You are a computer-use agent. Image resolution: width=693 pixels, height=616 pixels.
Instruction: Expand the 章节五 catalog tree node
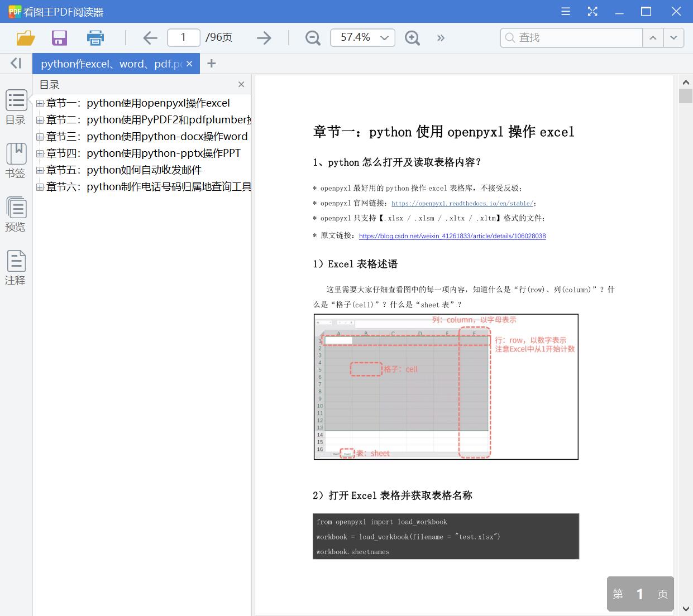(39, 170)
